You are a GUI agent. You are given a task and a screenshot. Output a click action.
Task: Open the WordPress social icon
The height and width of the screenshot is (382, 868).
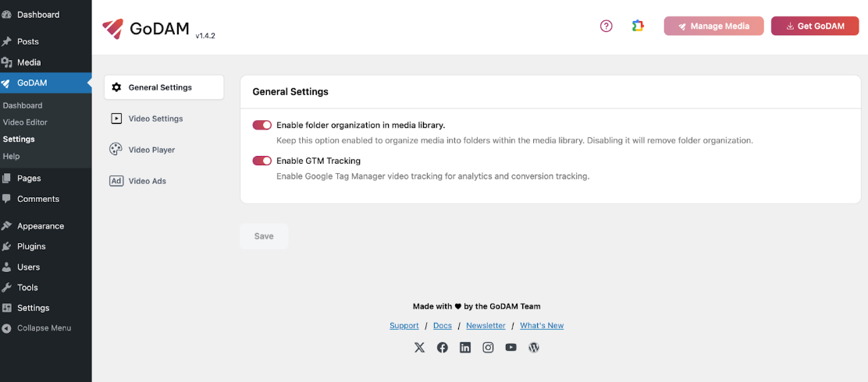534,348
